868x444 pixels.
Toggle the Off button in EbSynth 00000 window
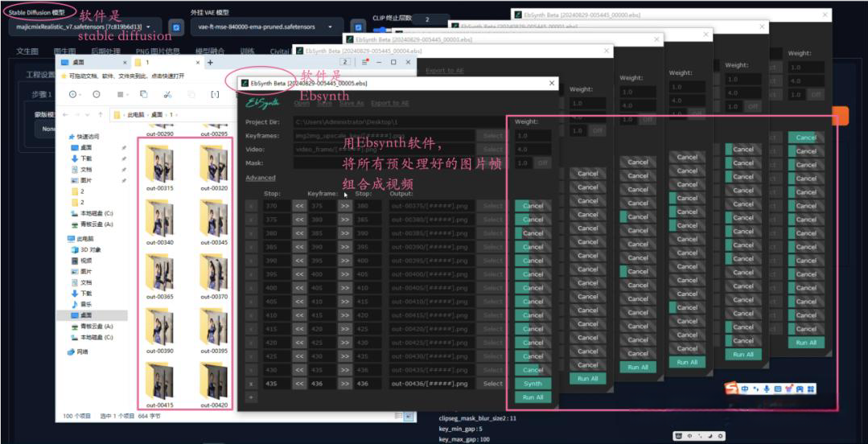point(817,95)
